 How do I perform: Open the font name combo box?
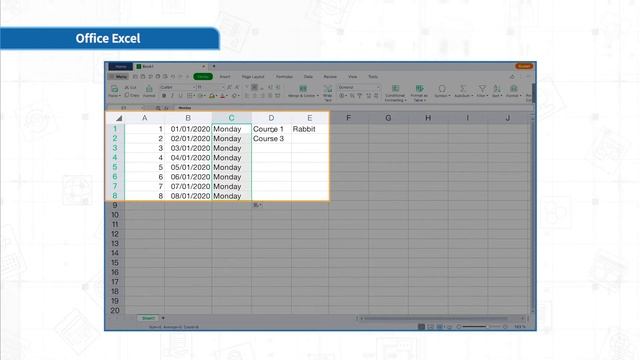coord(178,87)
